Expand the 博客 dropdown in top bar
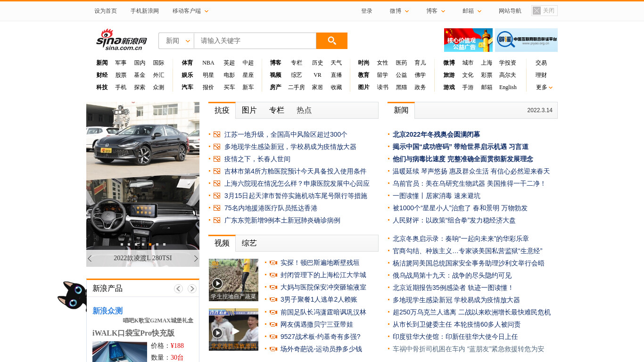This screenshot has width=644, height=362. click(x=436, y=11)
